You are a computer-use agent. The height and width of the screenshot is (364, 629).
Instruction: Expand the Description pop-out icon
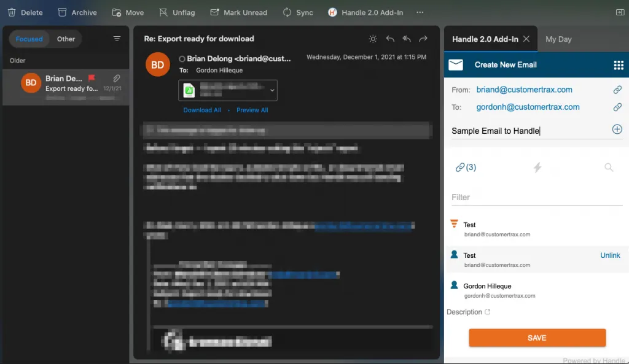pos(487,312)
